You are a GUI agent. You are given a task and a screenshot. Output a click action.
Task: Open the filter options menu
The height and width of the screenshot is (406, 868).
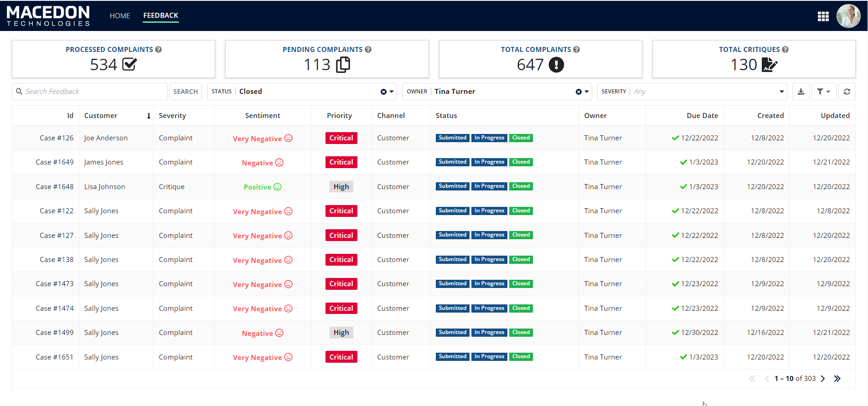point(823,92)
